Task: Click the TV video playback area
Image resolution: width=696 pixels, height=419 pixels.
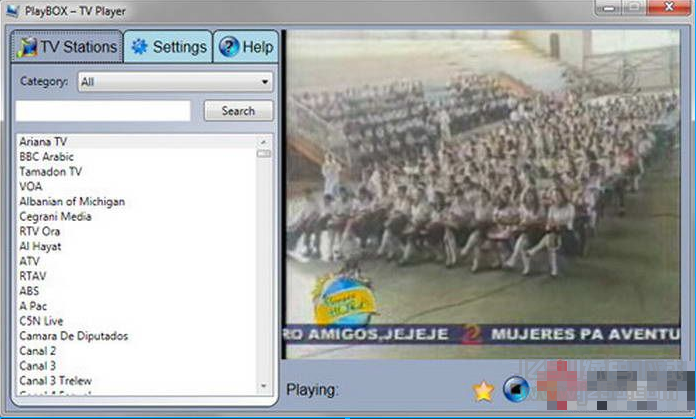Action: (x=483, y=194)
